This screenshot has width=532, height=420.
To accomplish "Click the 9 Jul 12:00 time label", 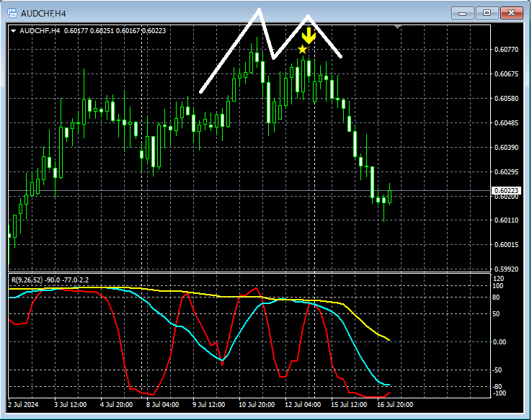I will (x=208, y=405).
